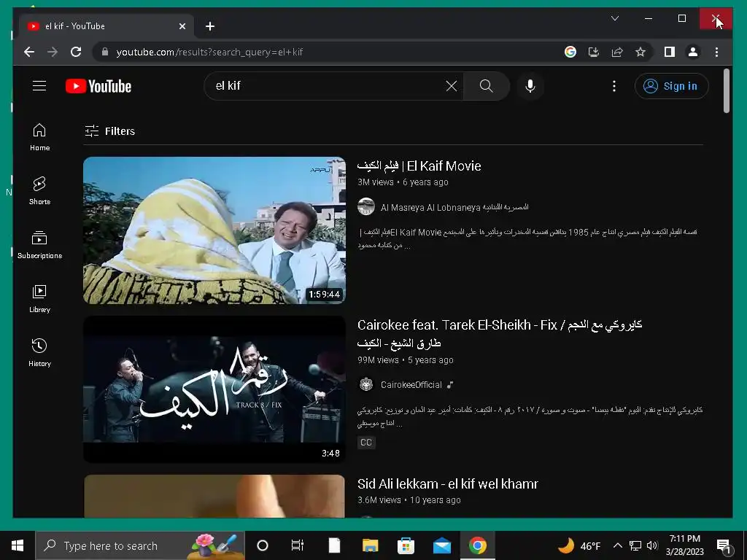Open the tab search dropdown chevron
Screen dimensions: 747x560
coord(615,18)
